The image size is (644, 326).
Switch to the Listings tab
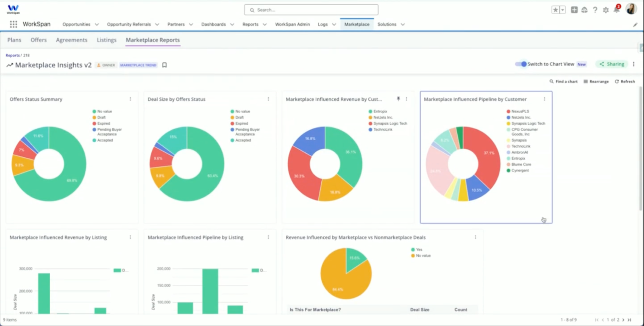107,40
